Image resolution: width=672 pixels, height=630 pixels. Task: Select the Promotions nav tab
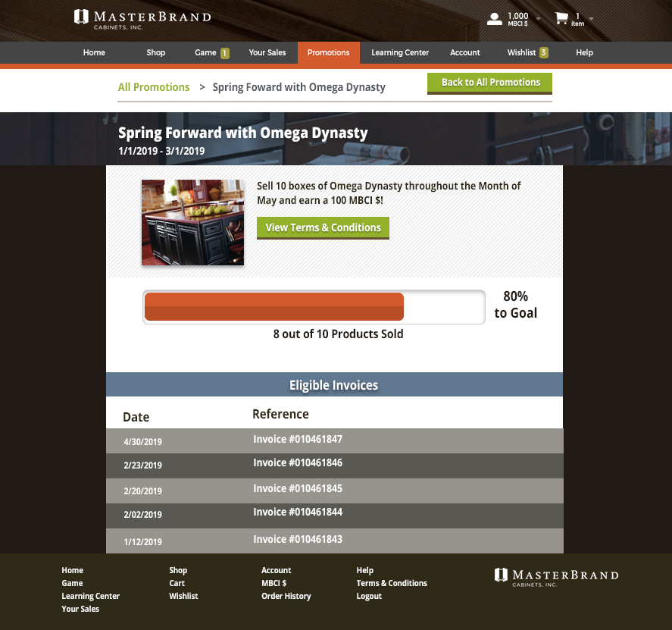[328, 52]
